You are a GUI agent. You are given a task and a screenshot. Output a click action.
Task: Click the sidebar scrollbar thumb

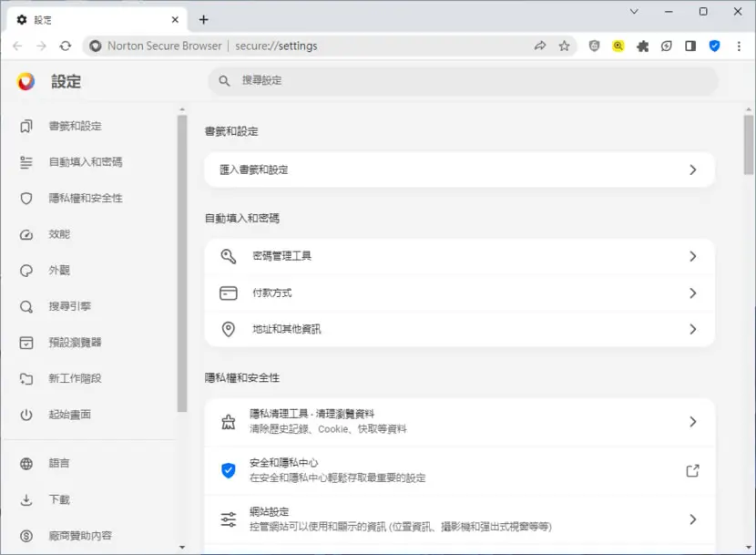pyautogui.click(x=182, y=263)
